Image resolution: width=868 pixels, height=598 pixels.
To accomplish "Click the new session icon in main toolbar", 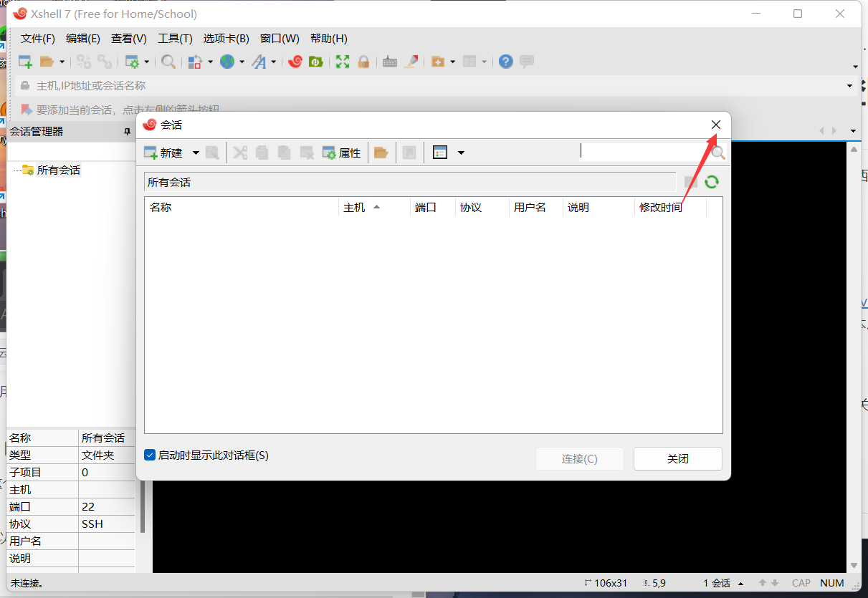I will [25, 62].
